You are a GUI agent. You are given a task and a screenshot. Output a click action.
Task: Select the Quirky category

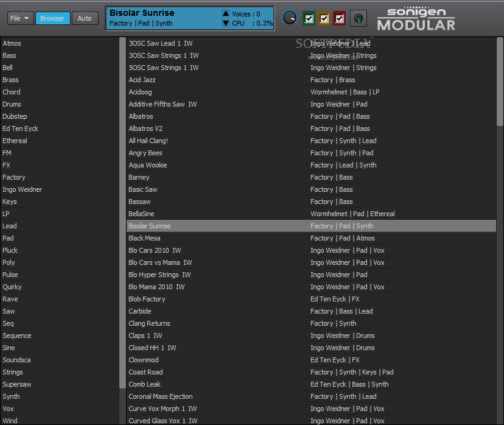click(x=60, y=287)
